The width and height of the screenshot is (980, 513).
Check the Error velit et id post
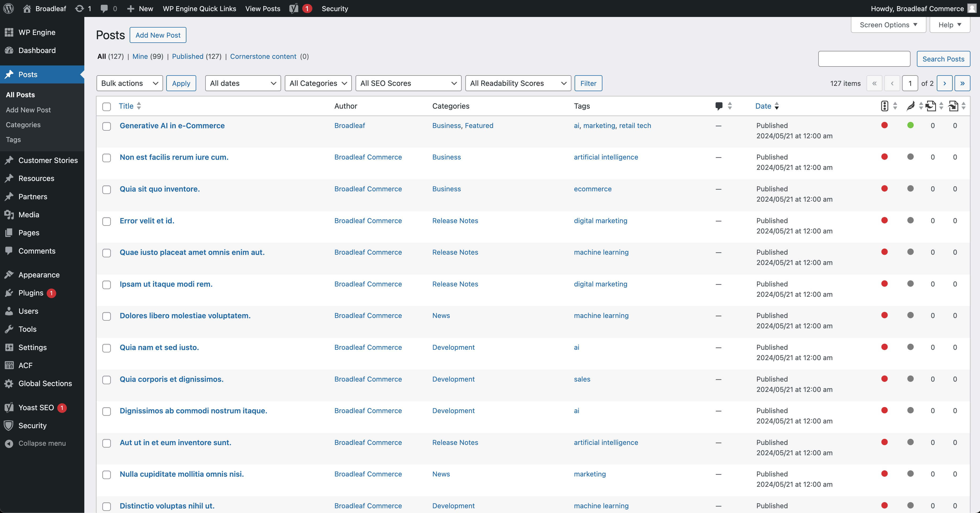point(107,221)
